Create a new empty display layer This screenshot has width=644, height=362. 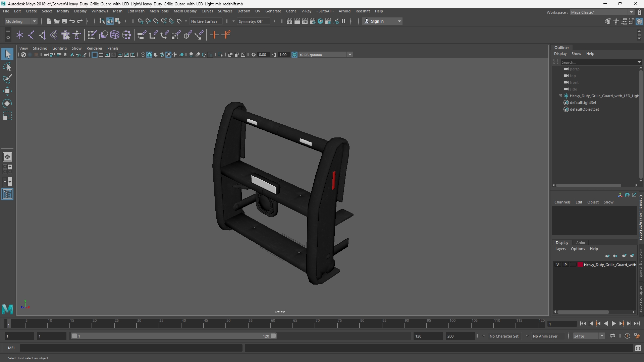624,256
